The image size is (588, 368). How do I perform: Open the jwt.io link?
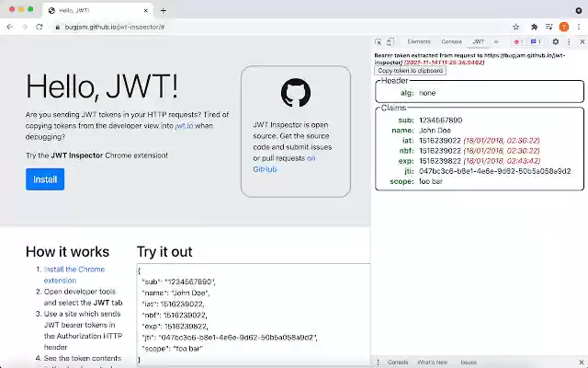184,126
